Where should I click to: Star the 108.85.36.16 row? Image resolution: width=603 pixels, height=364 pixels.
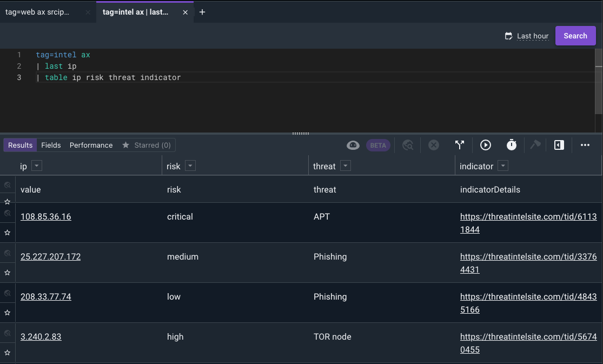8,233
